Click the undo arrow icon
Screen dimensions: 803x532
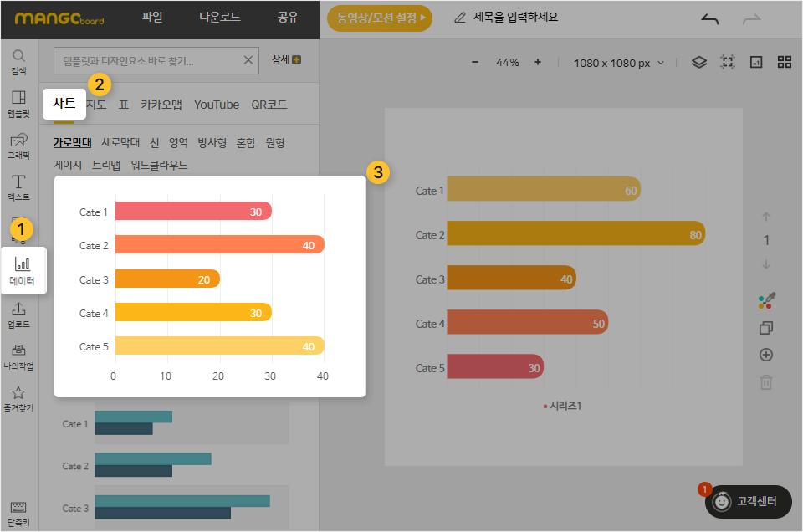click(709, 18)
